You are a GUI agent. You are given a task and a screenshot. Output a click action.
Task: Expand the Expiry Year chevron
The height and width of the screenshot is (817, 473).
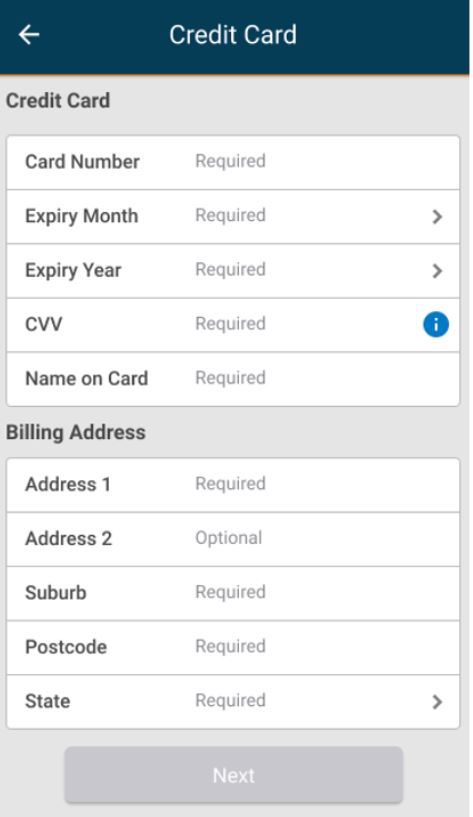437,270
